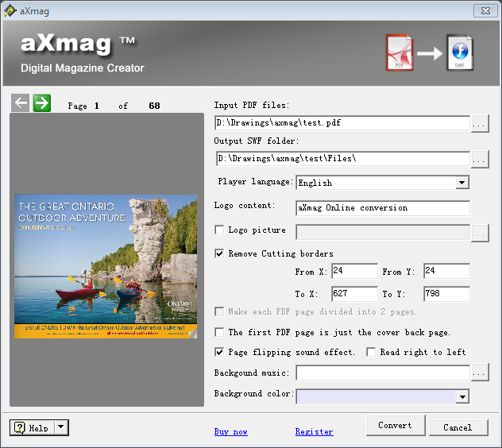Expand the Background color dropdown

click(x=462, y=396)
